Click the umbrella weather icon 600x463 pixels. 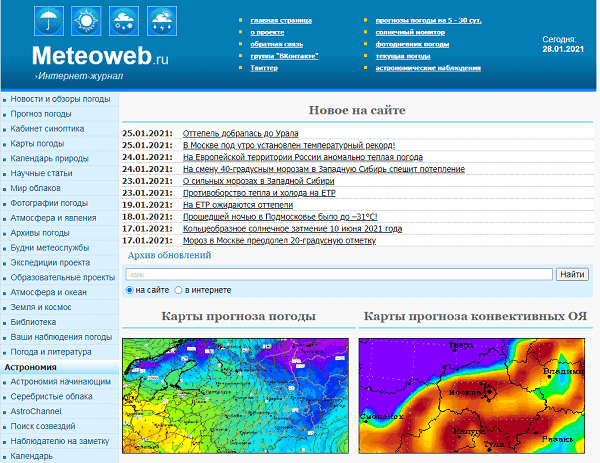(49, 21)
